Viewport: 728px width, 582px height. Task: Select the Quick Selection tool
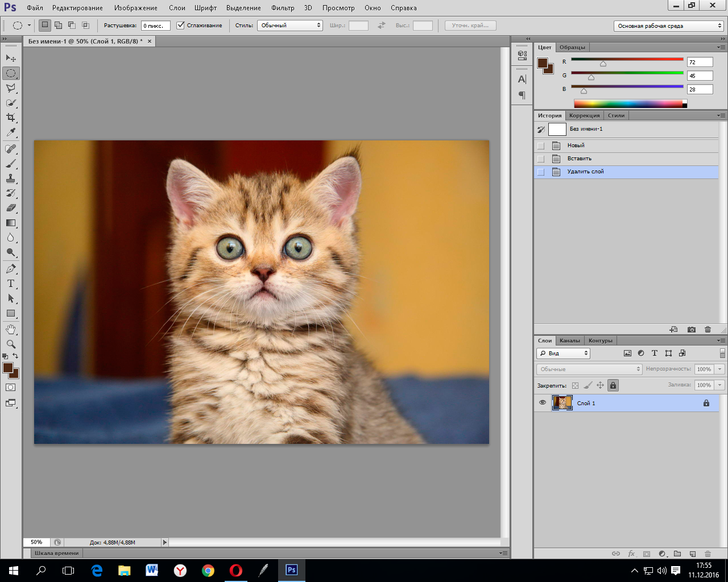(11, 103)
